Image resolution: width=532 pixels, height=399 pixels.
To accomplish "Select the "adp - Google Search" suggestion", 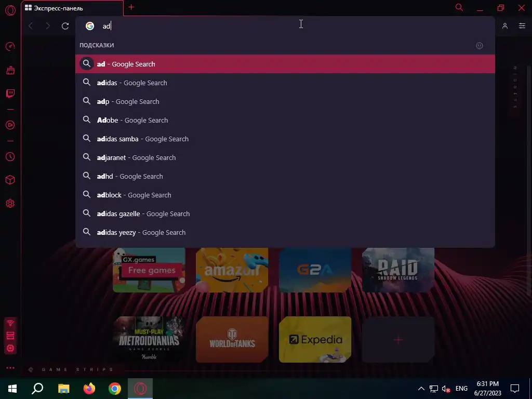I will tap(285, 101).
